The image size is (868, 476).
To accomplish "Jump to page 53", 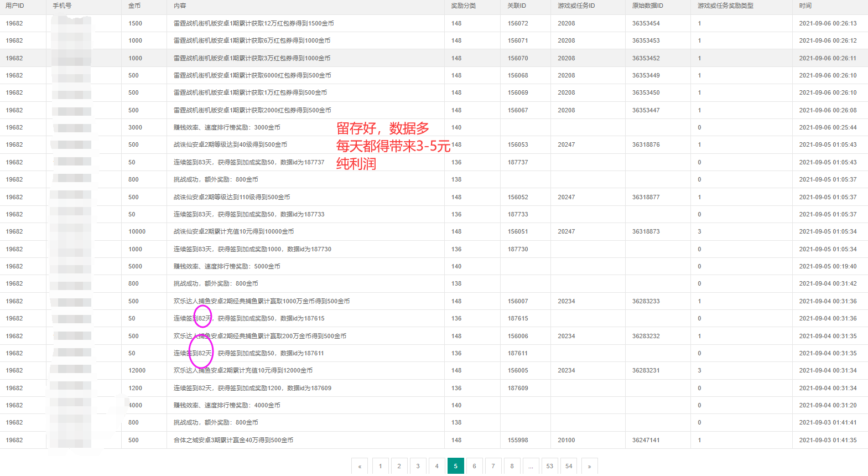I will pos(549,466).
